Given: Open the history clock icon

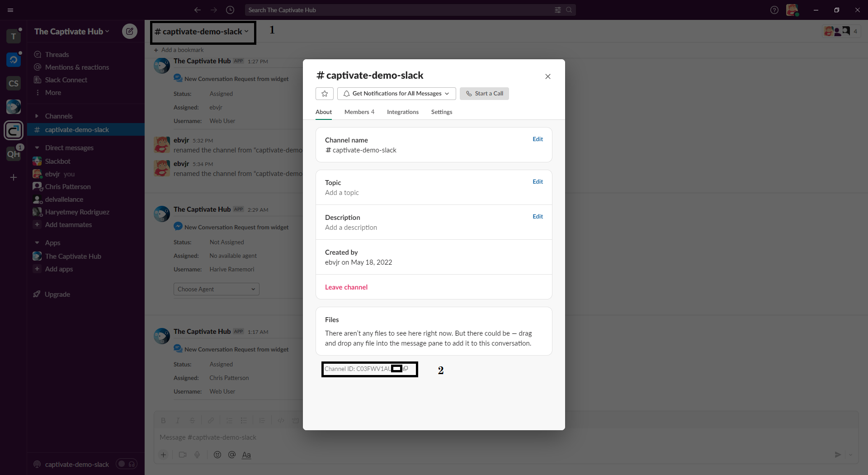Looking at the screenshot, I should pyautogui.click(x=230, y=10).
